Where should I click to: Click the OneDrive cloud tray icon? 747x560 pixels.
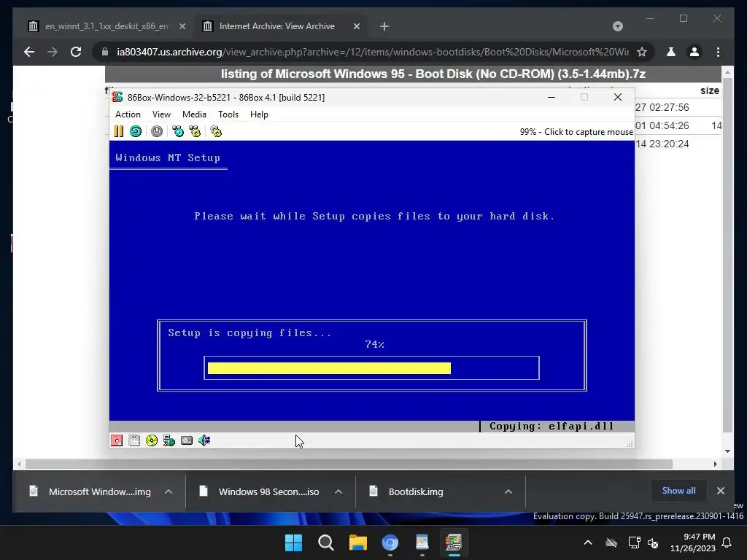coord(611,542)
